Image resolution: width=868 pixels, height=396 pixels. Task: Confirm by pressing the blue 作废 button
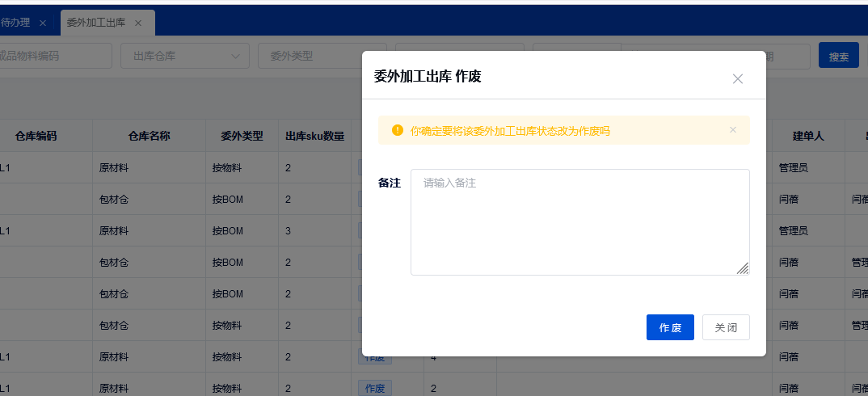click(670, 327)
